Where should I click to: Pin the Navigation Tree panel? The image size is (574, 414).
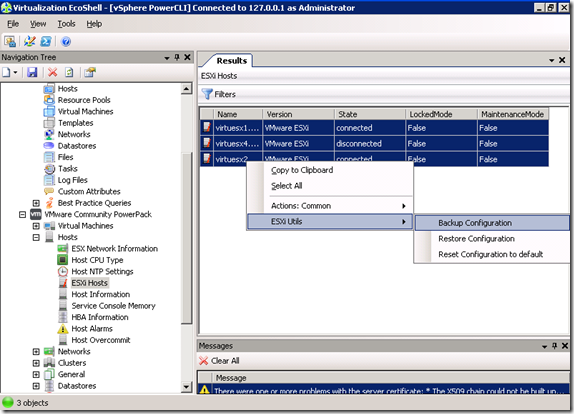[x=177, y=57]
